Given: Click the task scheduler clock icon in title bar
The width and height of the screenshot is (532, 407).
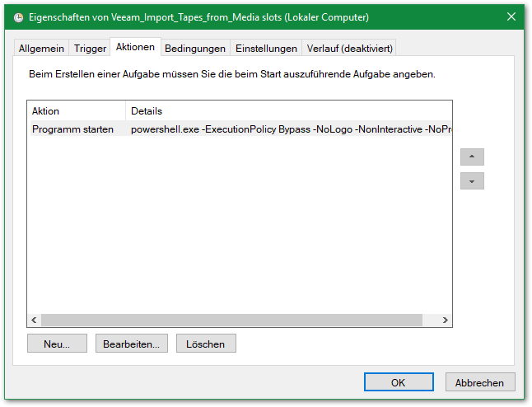Looking at the screenshot, I should point(19,16).
